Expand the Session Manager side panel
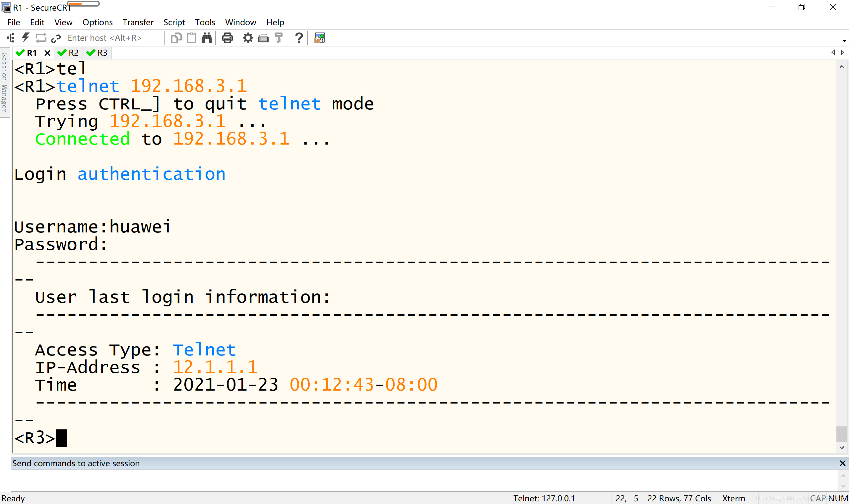 (4, 82)
